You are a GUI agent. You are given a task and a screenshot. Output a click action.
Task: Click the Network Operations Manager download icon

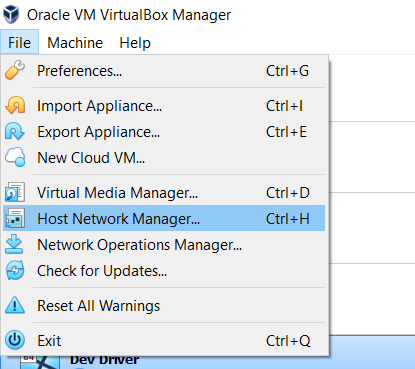pos(14,244)
